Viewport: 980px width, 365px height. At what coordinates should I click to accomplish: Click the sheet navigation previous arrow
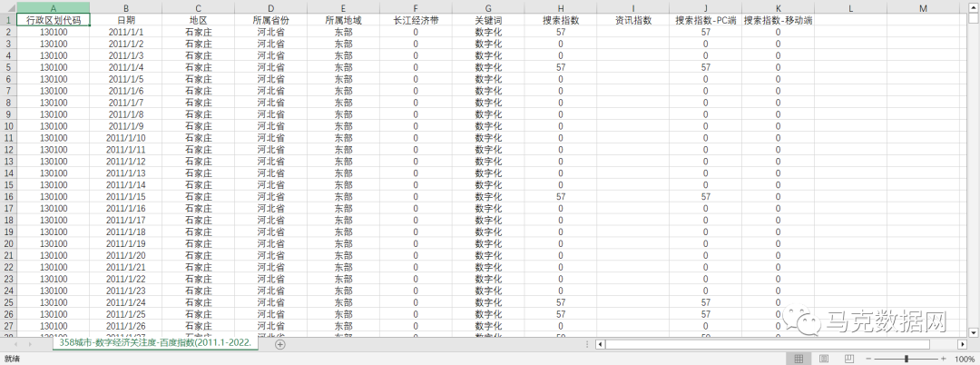click(14, 344)
